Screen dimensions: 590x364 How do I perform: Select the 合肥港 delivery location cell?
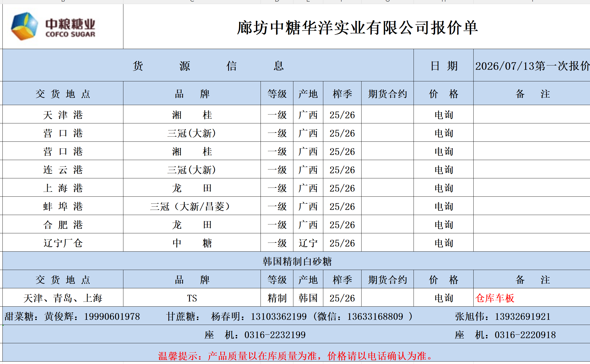(63, 224)
